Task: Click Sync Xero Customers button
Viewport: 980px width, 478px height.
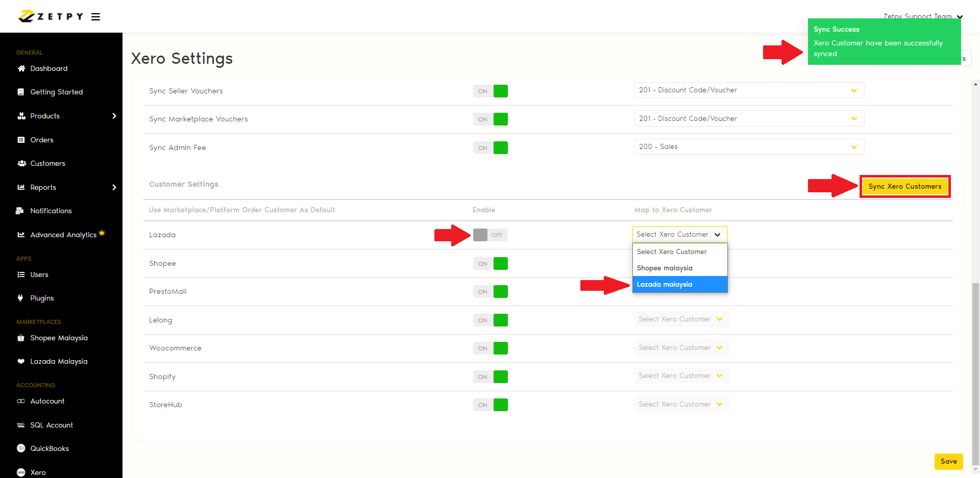Action: [905, 187]
